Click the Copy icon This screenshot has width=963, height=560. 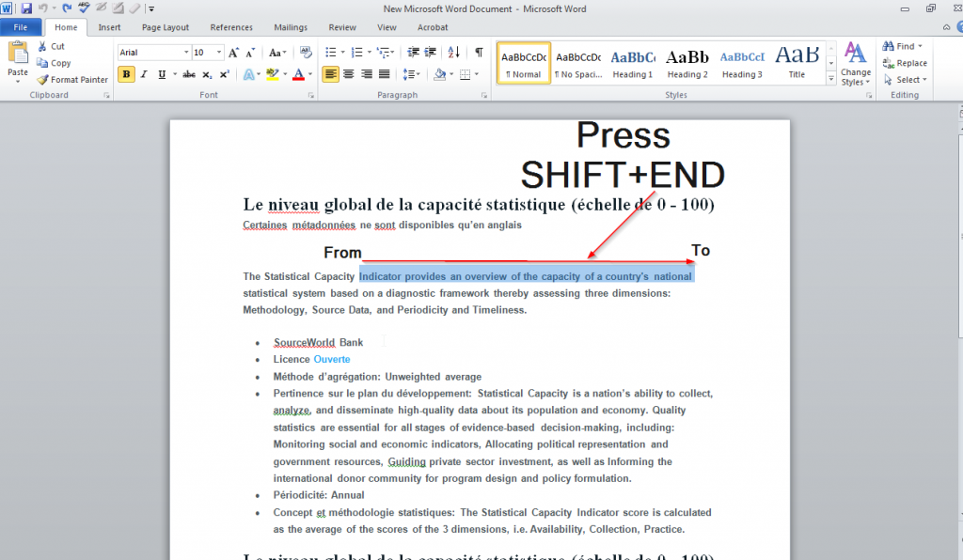[x=42, y=63]
